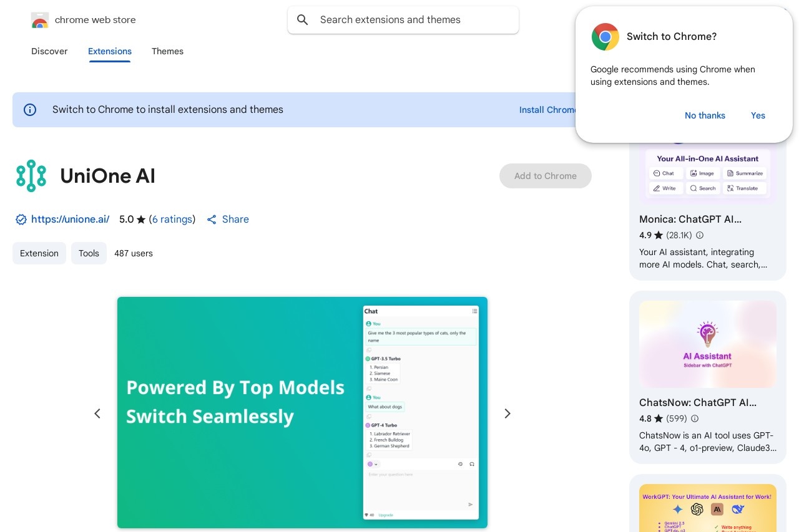Click the ChatsNow description text

[x=708, y=442]
